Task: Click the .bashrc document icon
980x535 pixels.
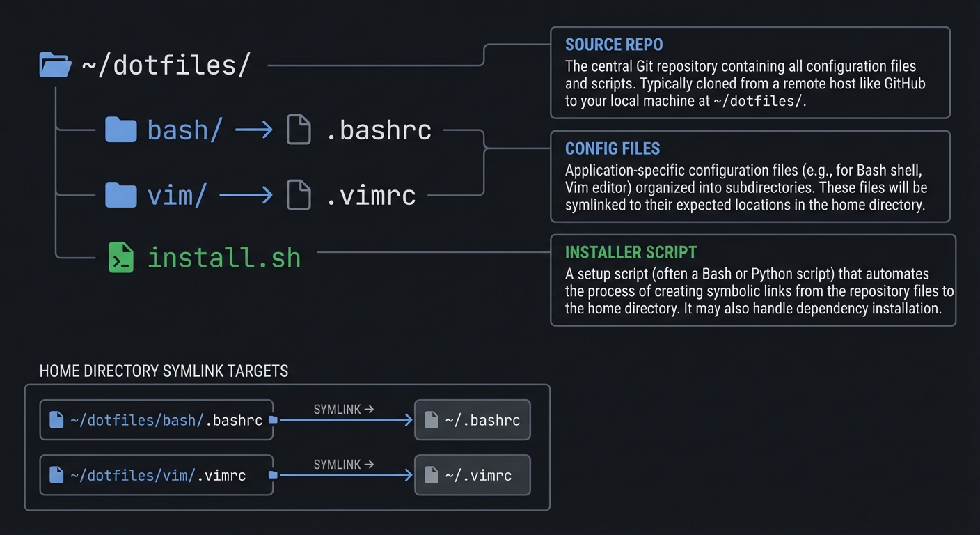Action: tap(299, 130)
